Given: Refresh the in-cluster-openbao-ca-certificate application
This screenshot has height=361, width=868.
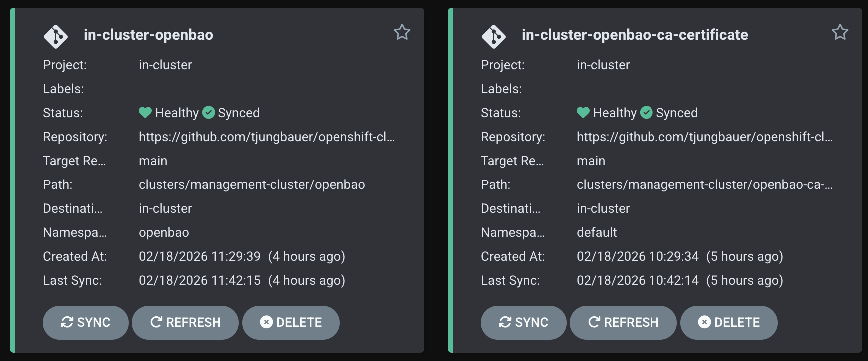Looking at the screenshot, I should 624,323.
